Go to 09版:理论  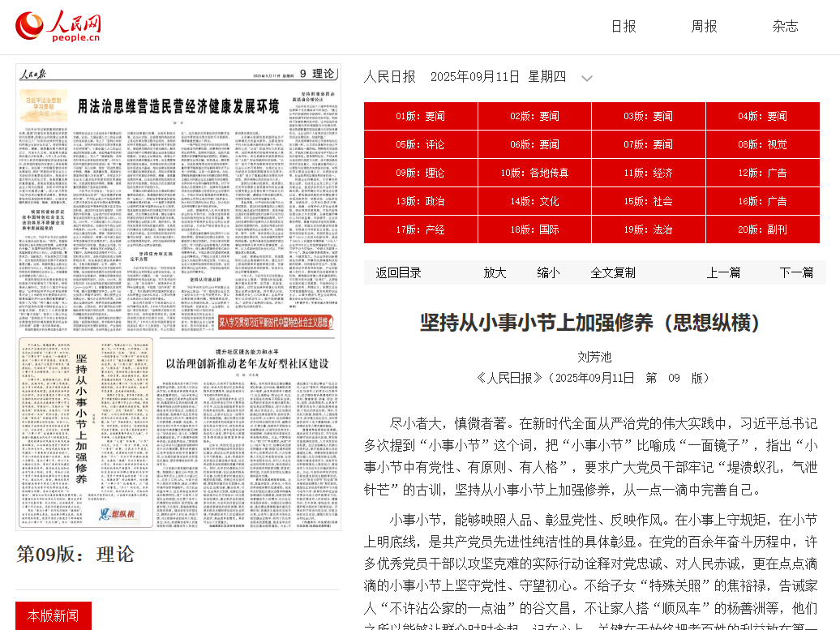[421, 173]
